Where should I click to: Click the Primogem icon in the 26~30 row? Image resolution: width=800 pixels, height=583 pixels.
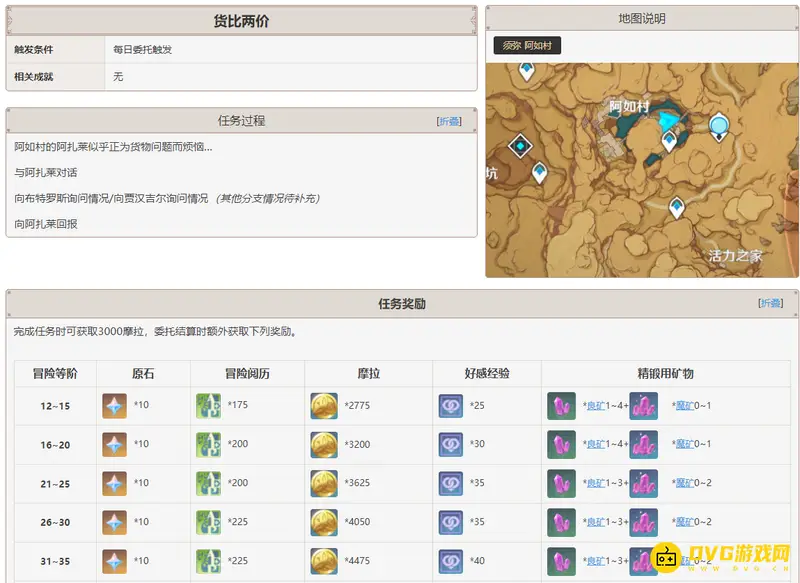pyautogui.click(x=115, y=522)
